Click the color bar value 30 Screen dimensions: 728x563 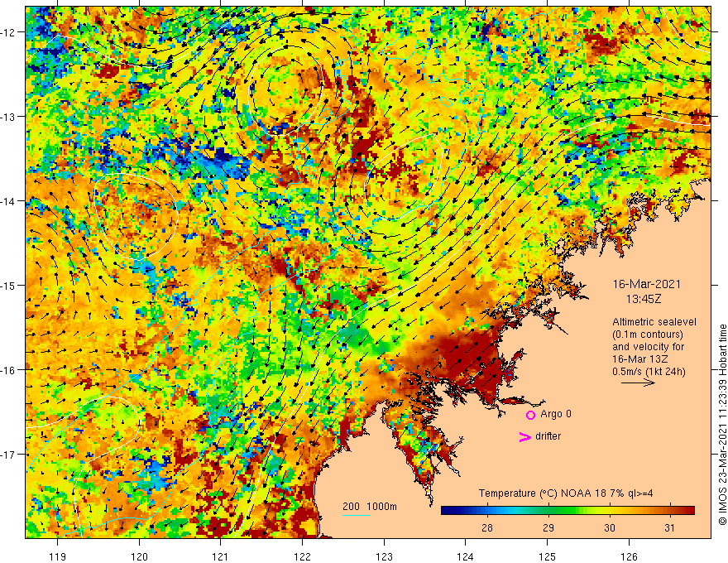pos(609,527)
